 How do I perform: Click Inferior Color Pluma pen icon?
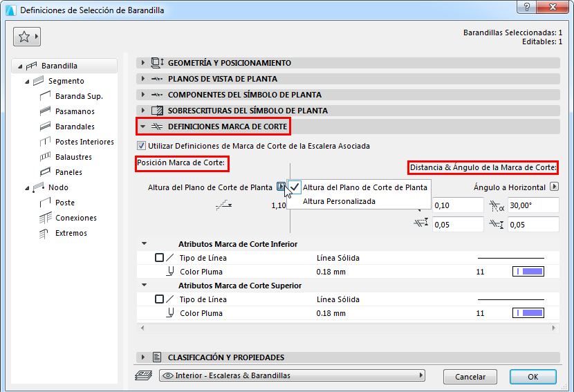click(170, 272)
